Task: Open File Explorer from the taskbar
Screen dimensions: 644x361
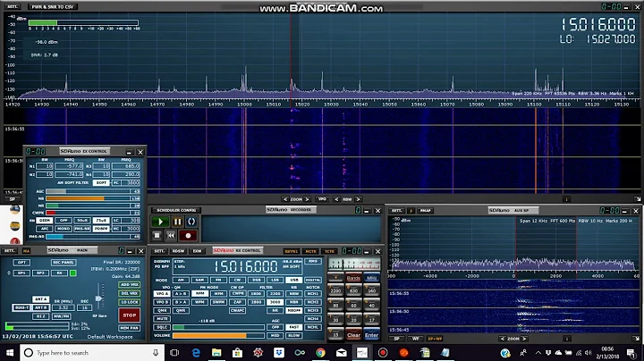Action: tap(216, 353)
